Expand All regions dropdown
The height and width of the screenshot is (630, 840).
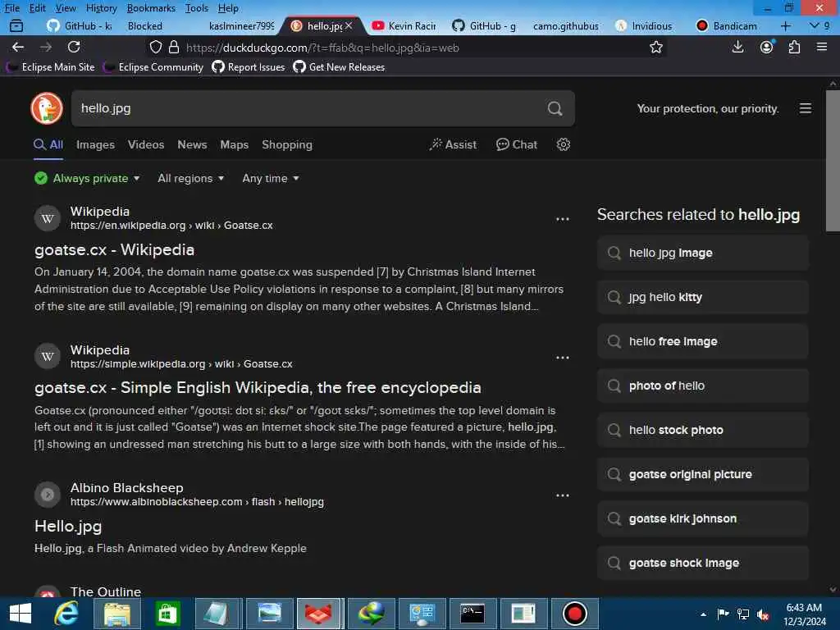point(190,178)
